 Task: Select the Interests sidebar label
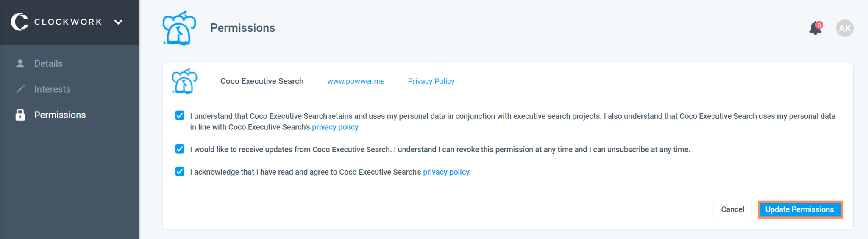coord(52,89)
